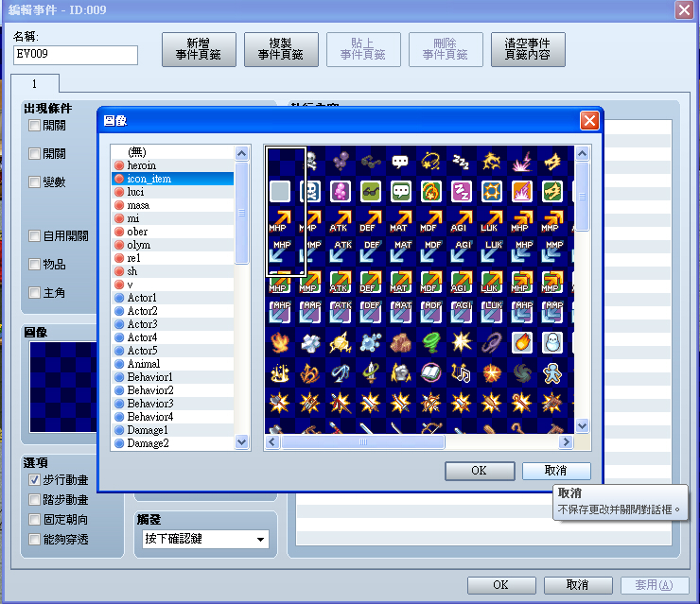Click 取消 in the graphic dialog
This screenshot has width=700, height=604.
coord(556,471)
